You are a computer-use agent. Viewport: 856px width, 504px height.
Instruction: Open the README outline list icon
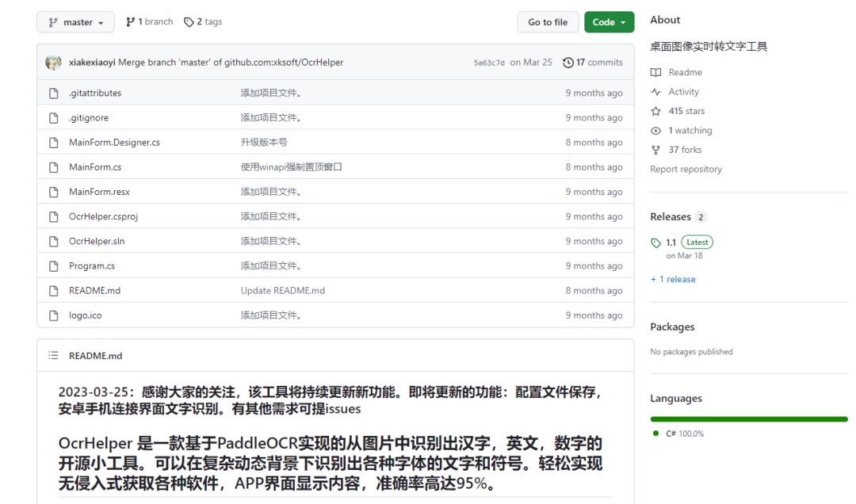(53, 356)
